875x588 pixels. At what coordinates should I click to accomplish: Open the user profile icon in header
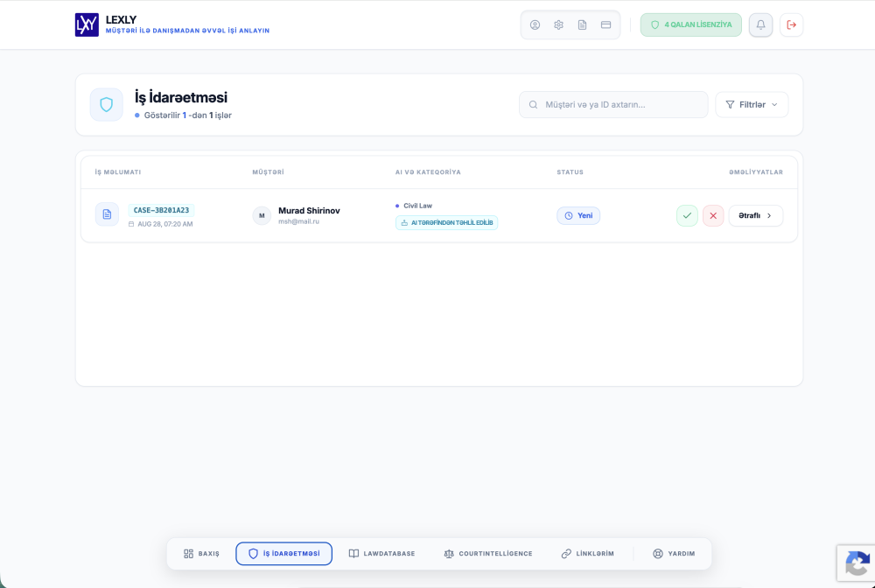535,24
